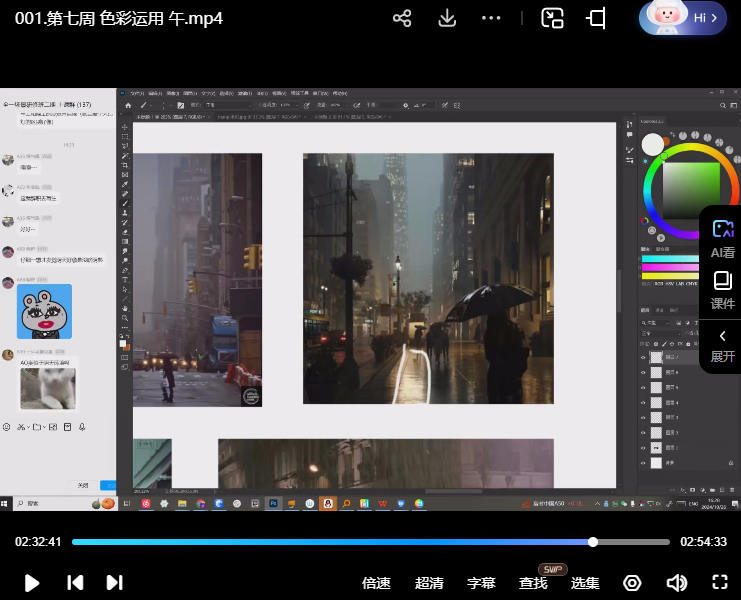Open the 课件 courseware panel
The width and height of the screenshot is (741, 600).
pyautogui.click(x=722, y=290)
